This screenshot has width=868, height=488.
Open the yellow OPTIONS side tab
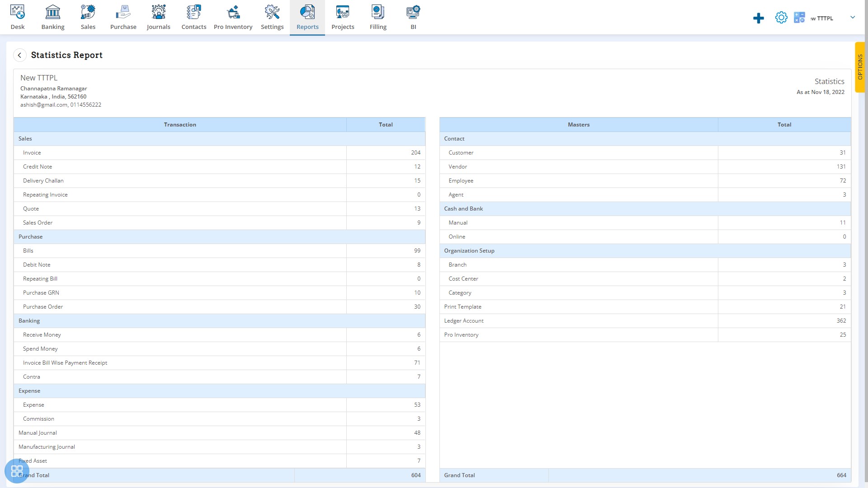tap(860, 67)
